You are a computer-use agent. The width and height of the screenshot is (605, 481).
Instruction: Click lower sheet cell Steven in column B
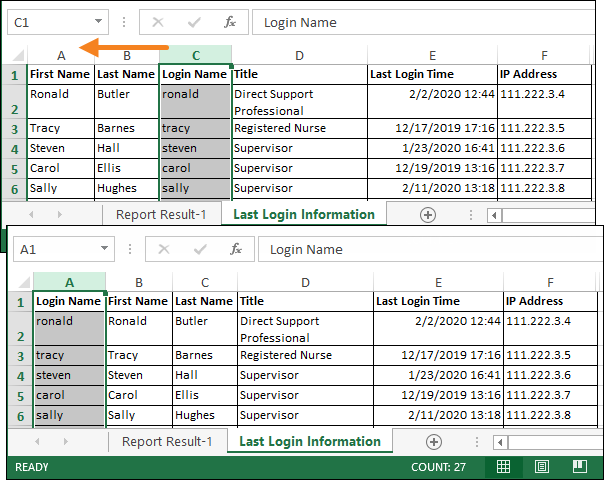139,375
